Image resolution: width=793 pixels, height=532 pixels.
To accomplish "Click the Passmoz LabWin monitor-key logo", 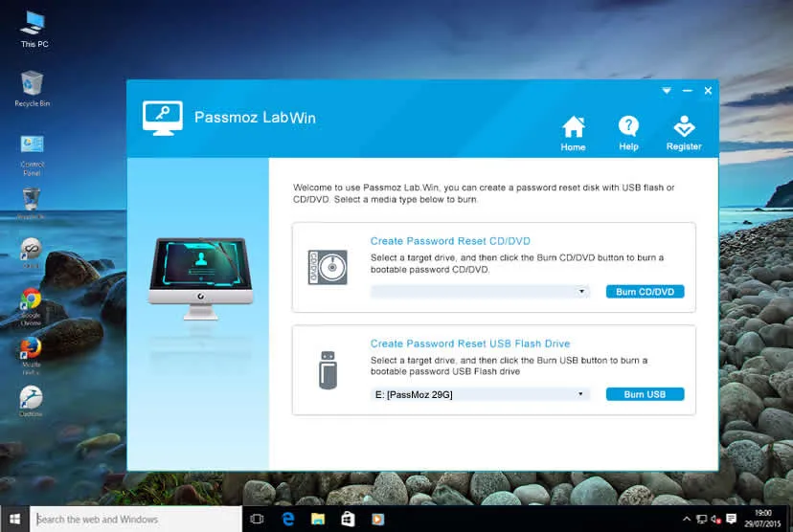I will 163,118.
